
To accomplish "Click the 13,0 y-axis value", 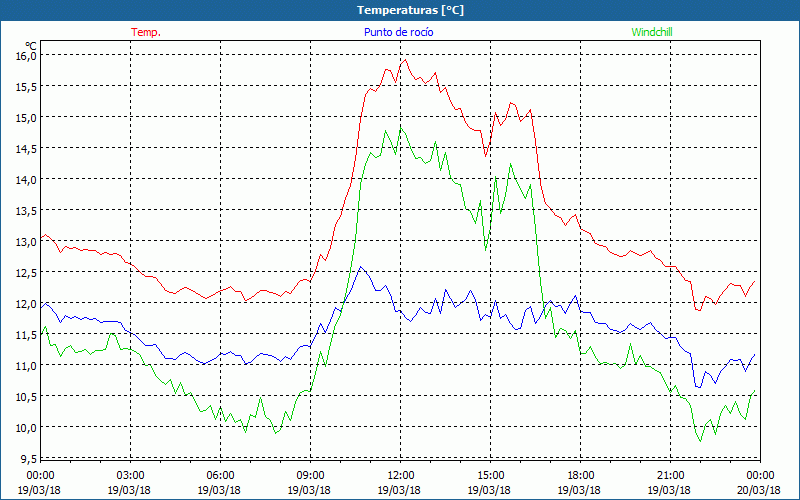I will point(27,241).
